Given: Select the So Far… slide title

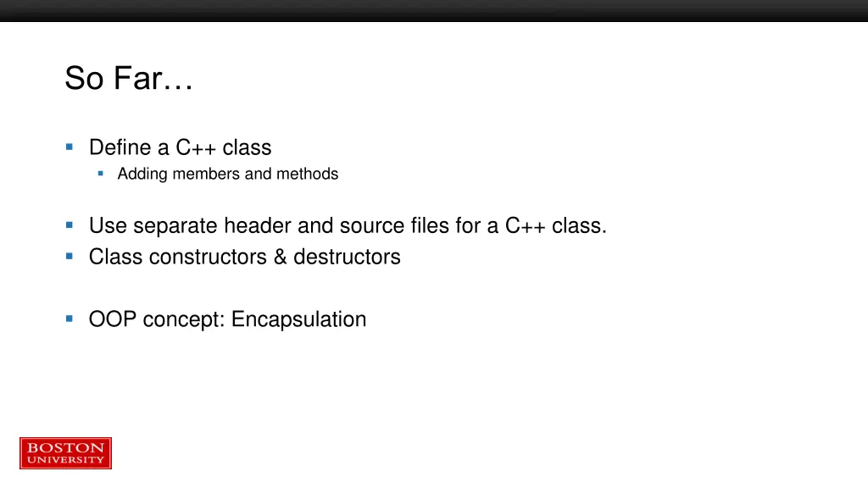Looking at the screenshot, I should click(129, 77).
